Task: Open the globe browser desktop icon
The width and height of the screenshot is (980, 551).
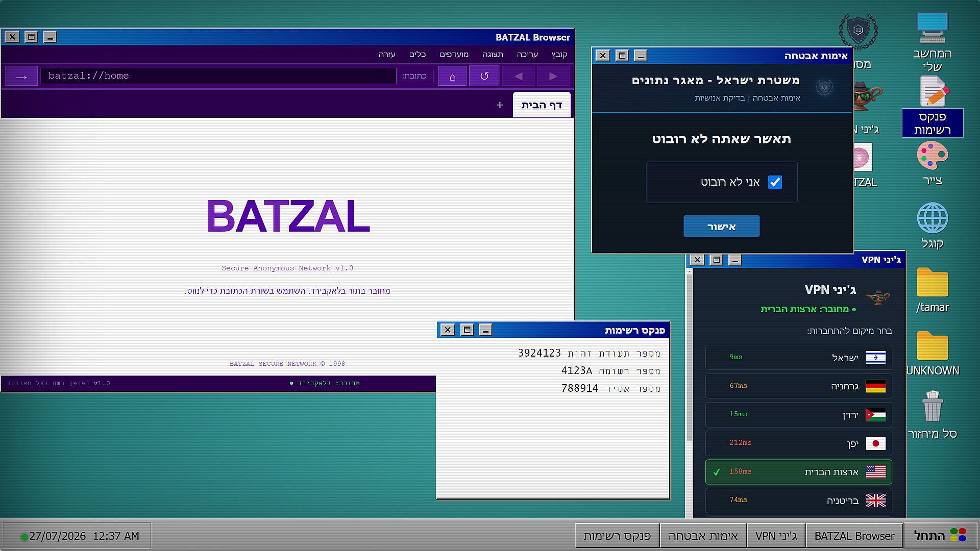Action: 933,226
